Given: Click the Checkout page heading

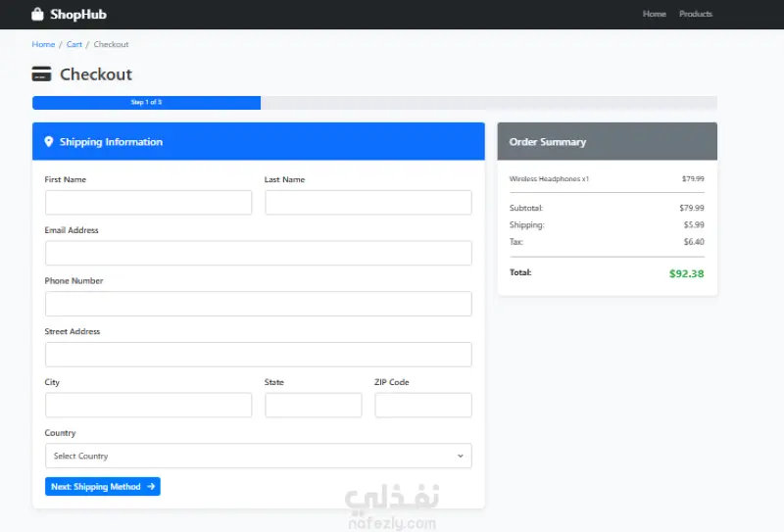Looking at the screenshot, I should 96,74.
